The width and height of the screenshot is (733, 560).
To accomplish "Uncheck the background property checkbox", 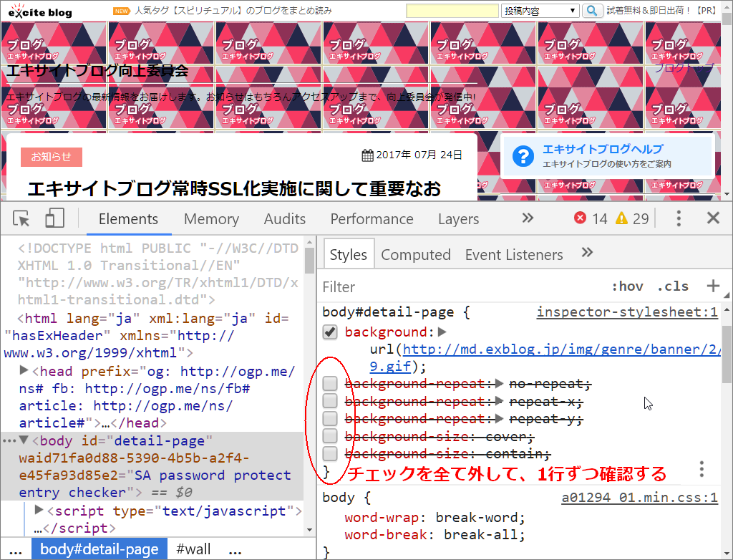I will coord(330,332).
